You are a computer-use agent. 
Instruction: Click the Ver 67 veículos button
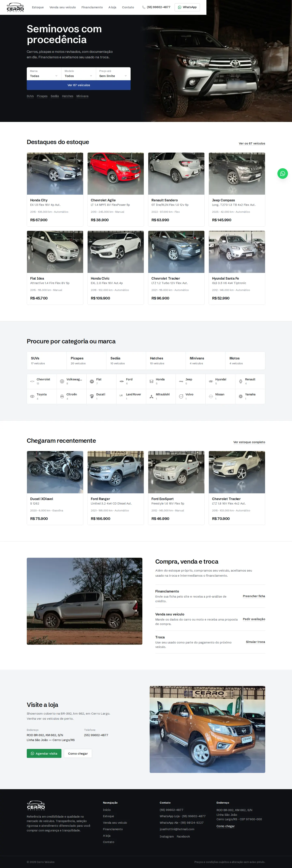tap(79, 85)
